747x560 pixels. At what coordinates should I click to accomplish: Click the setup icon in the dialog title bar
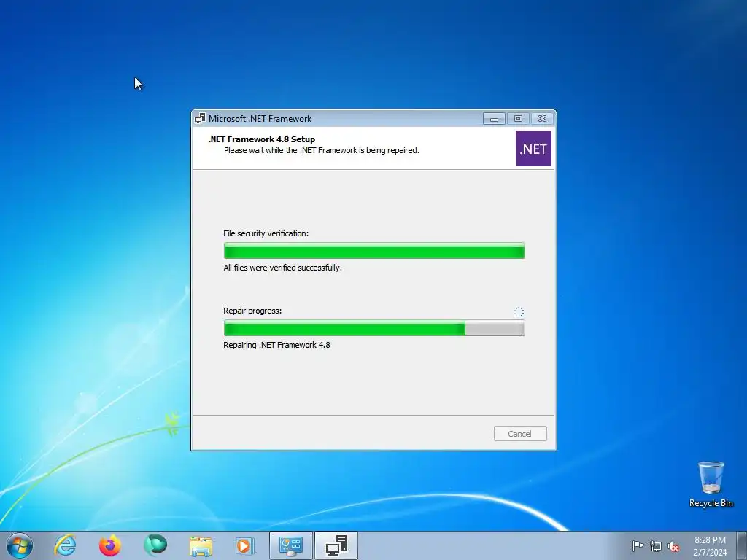(x=200, y=119)
